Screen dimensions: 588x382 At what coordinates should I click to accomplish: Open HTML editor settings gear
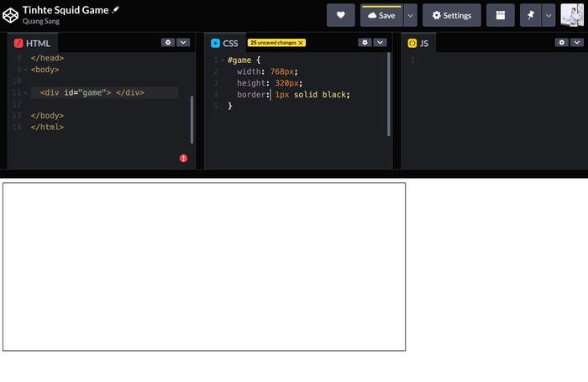(168, 42)
